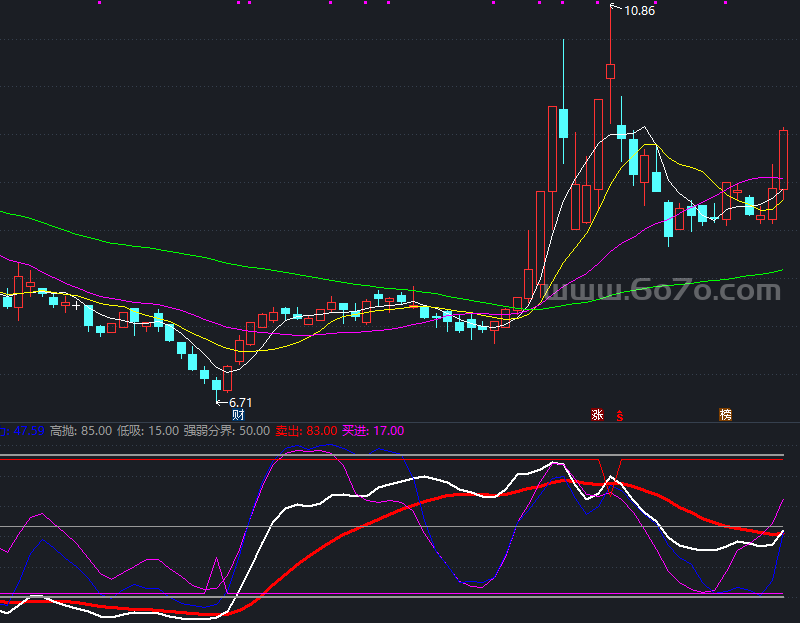Image resolution: width=800 pixels, height=623 pixels.
Task: Click the 低吸: 15.00 indicator label
Action: (x=148, y=431)
